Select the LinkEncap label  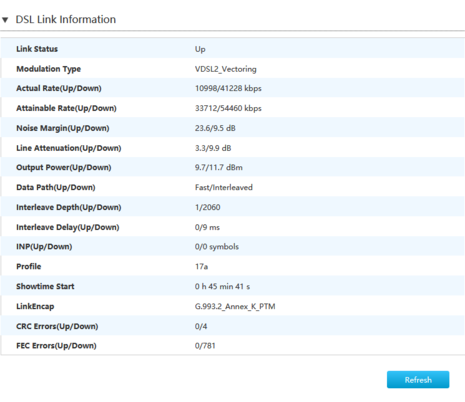point(35,306)
